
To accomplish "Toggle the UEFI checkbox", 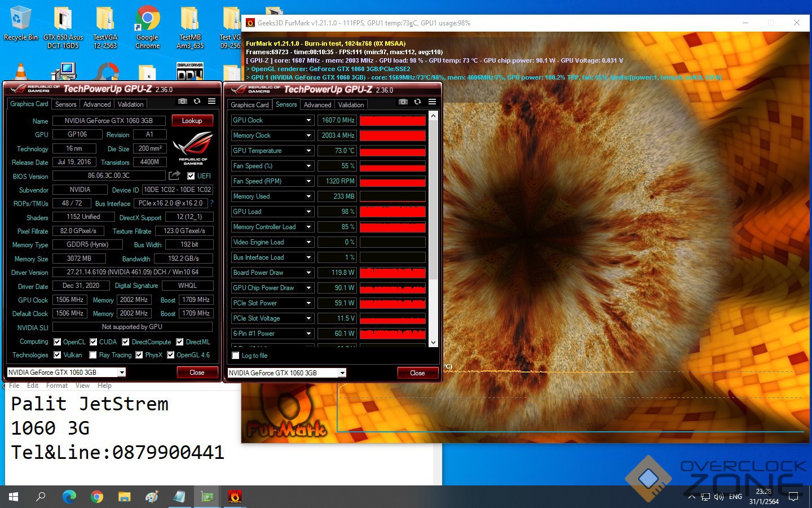I will 191,176.
